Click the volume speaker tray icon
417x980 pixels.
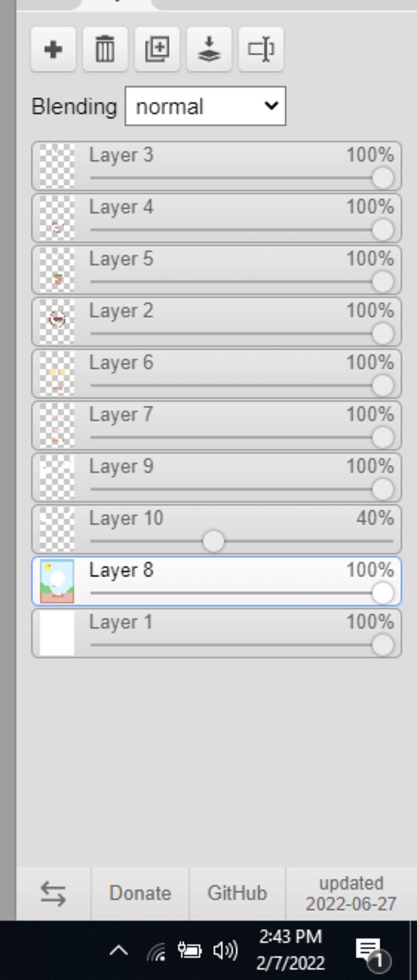pos(226,951)
